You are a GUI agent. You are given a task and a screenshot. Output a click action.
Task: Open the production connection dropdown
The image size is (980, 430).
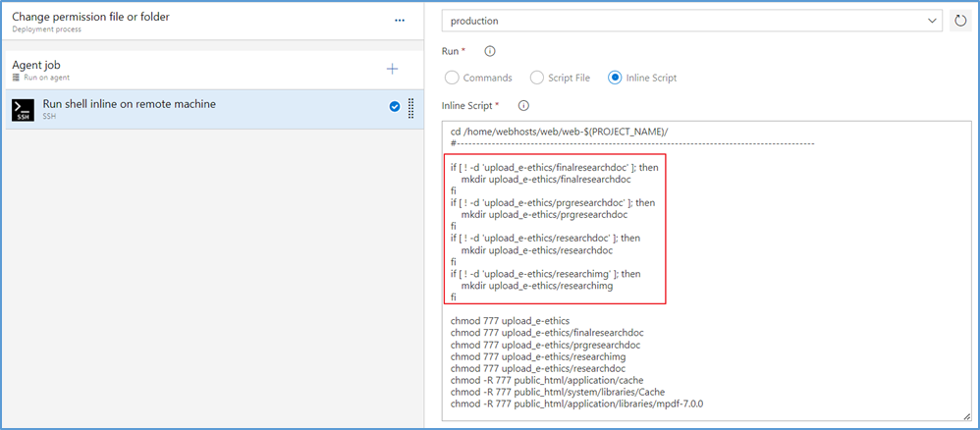pos(687,20)
